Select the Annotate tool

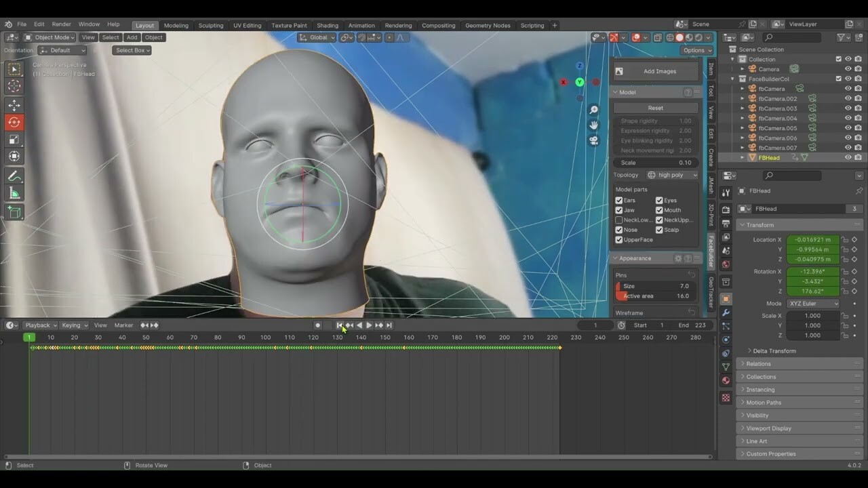14,176
